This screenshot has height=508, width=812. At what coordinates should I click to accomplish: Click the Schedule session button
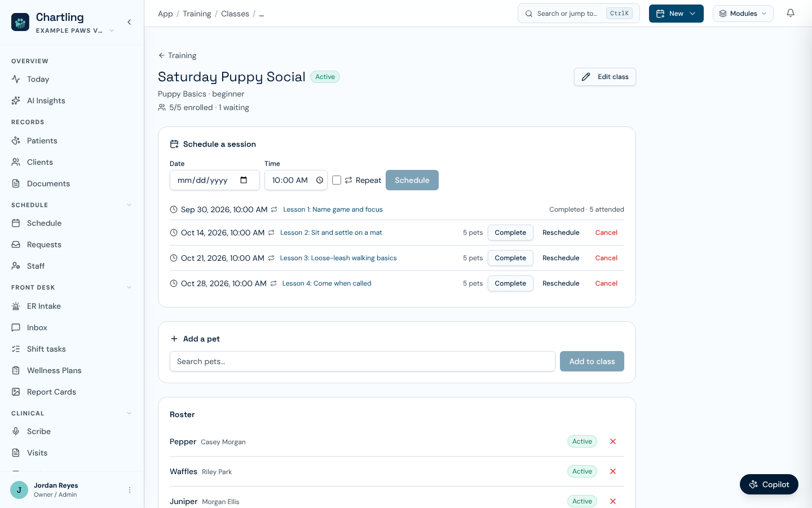[x=412, y=180]
